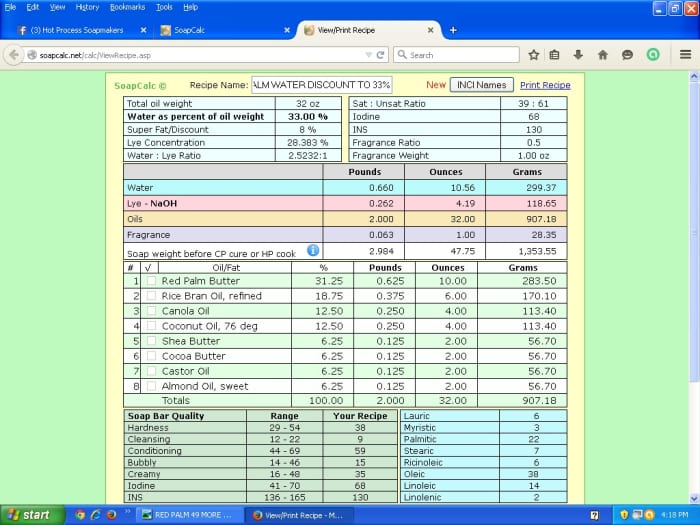Go to the Firefox home icon
Screen dimensions: 700x525
point(603,55)
